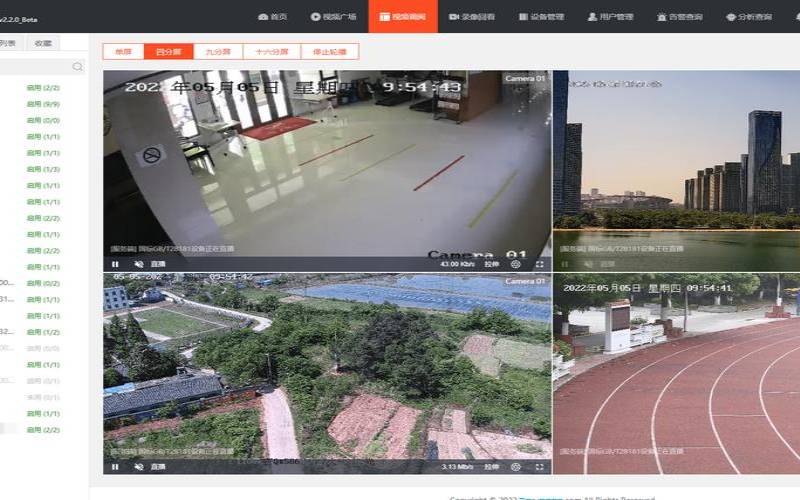Viewport: 800px width, 500px height.
Task: Select the list row showing 启用 (1/3)
Action: tap(43, 169)
